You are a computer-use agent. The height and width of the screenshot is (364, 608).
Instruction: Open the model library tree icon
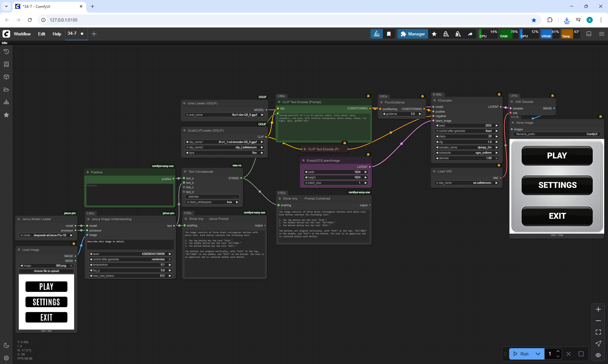tap(6, 102)
